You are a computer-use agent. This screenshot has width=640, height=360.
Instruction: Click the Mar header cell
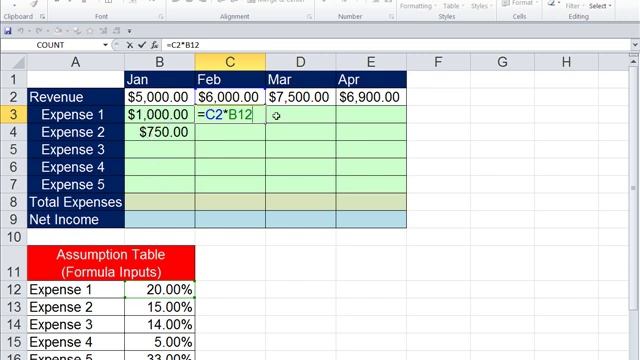tap(300, 79)
